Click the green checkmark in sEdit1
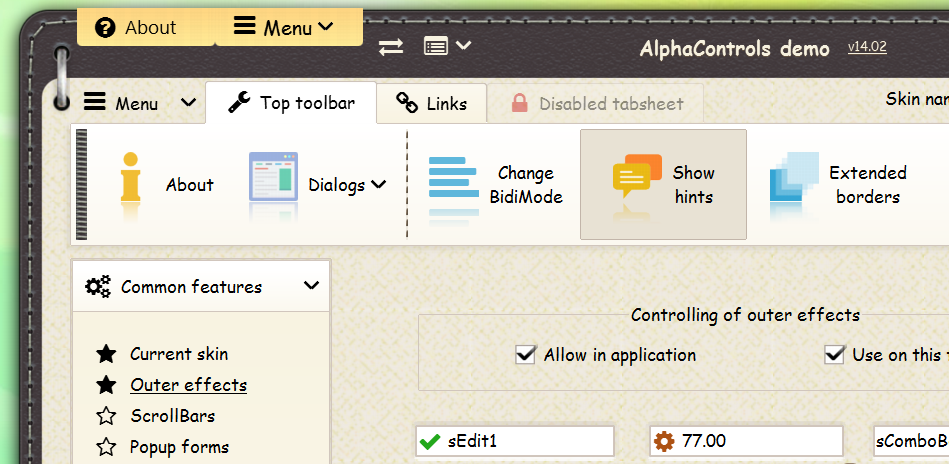The height and width of the screenshot is (464, 949). (x=430, y=442)
